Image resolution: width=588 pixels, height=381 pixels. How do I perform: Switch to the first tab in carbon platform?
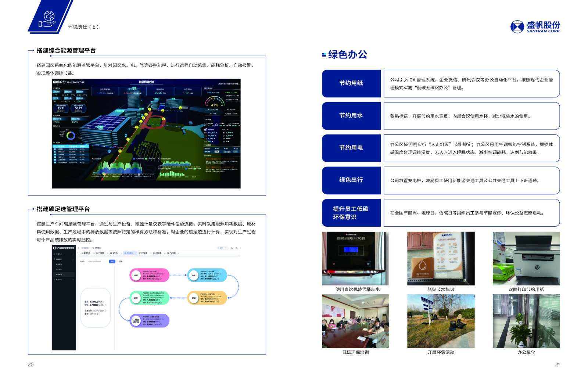point(87,253)
